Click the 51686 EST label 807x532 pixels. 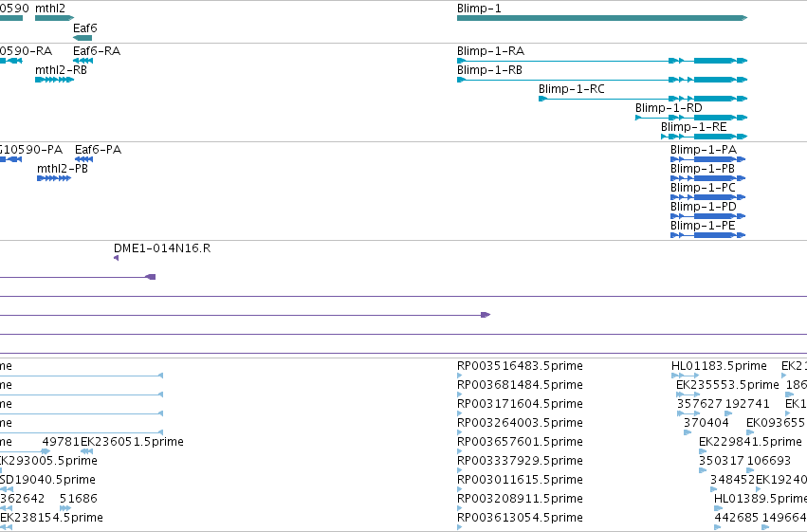point(78,499)
